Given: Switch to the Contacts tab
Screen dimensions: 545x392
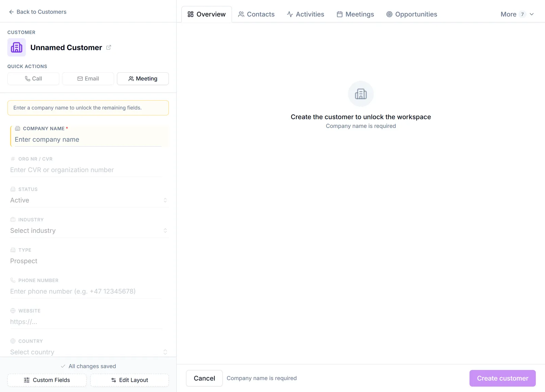Looking at the screenshot, I should pyautogui.click(x=256, y=14).
